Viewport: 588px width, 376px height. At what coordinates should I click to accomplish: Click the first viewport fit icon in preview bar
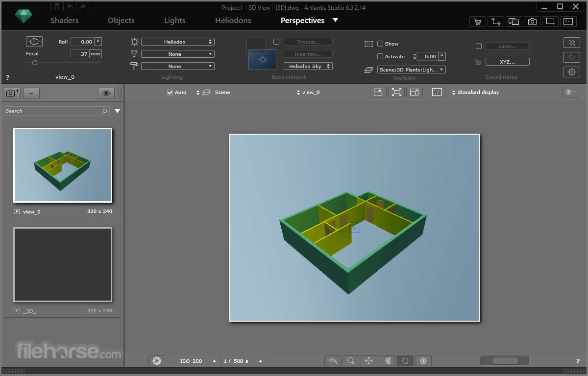(378, 92)
